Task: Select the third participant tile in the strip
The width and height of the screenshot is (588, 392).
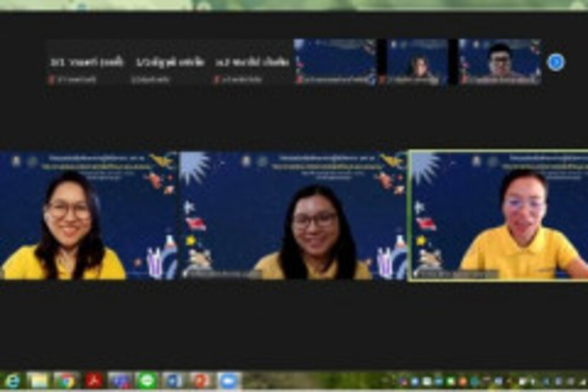Action: 252,62
